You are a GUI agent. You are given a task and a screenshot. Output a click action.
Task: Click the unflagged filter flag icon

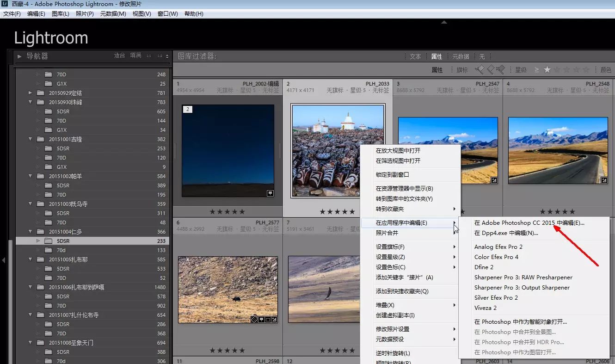[x=490, y=70]
